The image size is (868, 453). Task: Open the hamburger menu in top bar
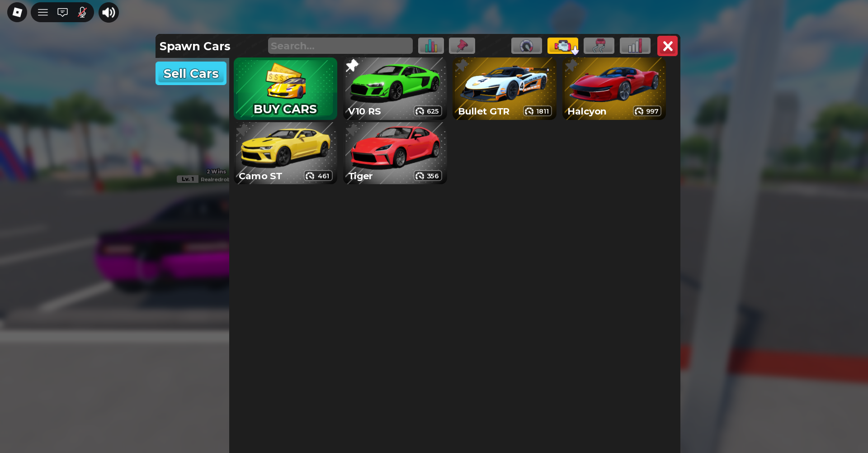tap(43, 12)
